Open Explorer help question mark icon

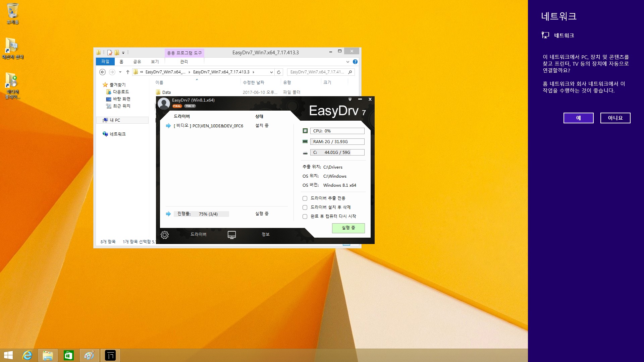(x=355, y=62)
